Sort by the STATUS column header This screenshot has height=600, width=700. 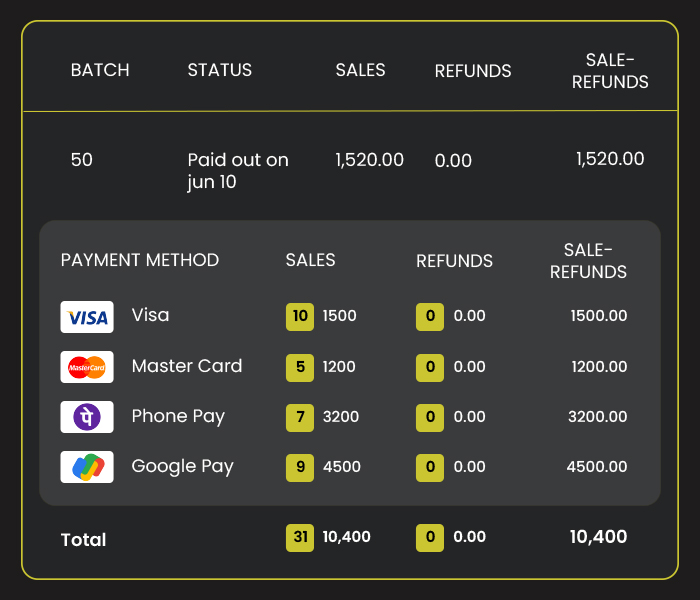(x=220, y=70)
